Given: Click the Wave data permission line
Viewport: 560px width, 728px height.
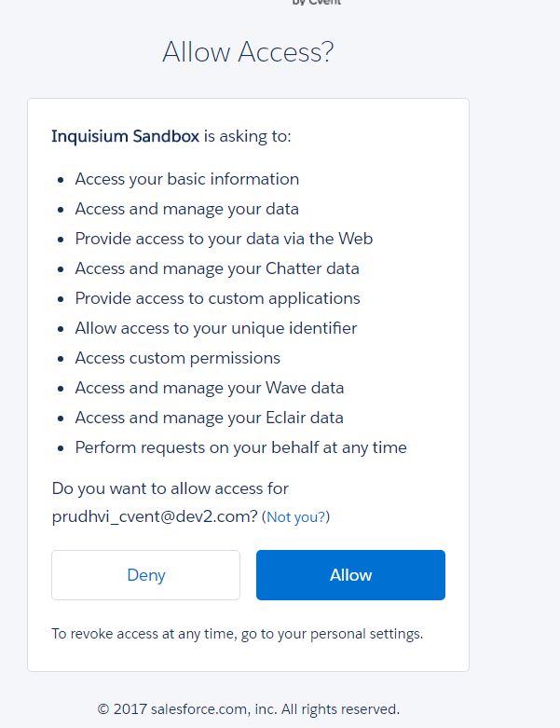Looking at the screenshot, I should 209,388.
